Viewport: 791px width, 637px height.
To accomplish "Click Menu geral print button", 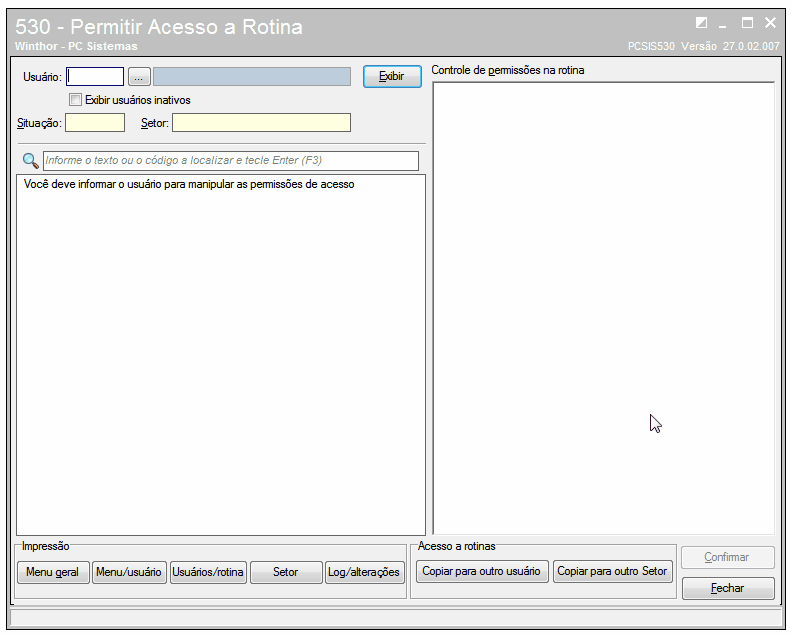I will click(x=53, y=572).
